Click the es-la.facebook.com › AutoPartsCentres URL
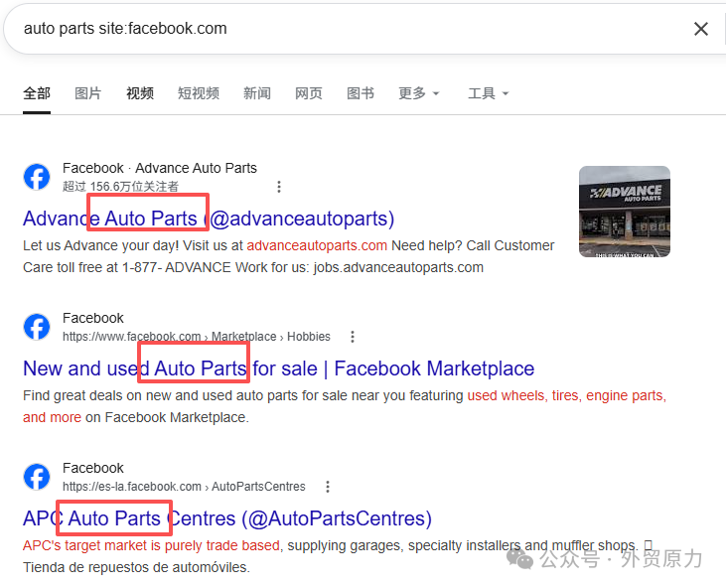The height and width of the screenshot is (588, 726). (x=184, y=487)
